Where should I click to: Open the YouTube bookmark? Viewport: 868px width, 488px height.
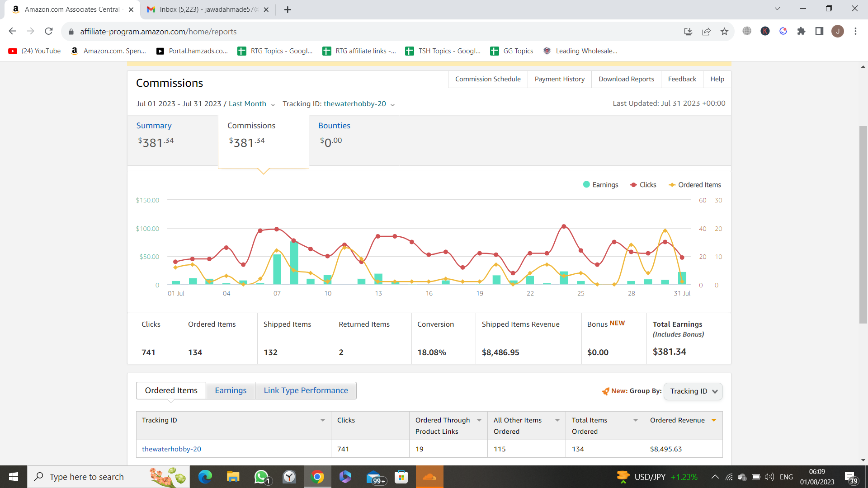pyautogui.click(x=34, y=51)
